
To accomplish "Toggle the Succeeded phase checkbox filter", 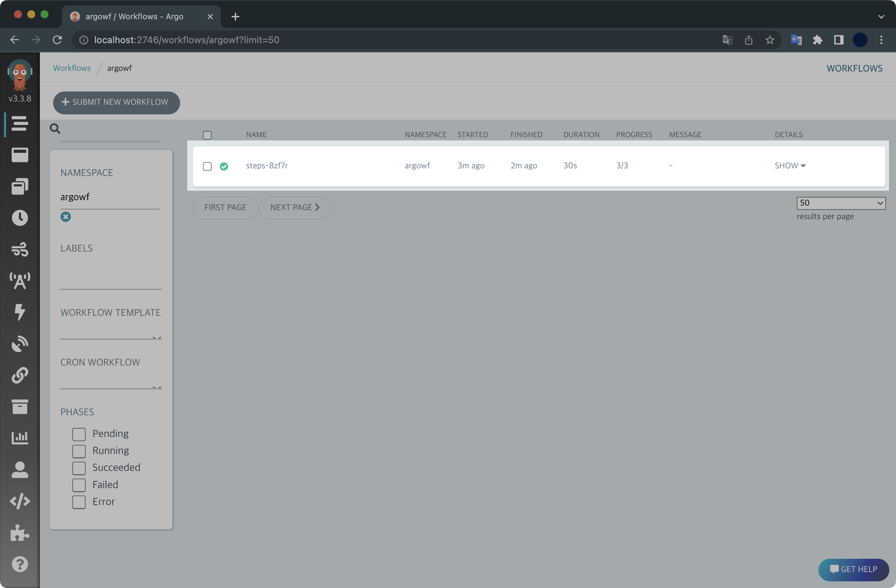I will 78,467.
